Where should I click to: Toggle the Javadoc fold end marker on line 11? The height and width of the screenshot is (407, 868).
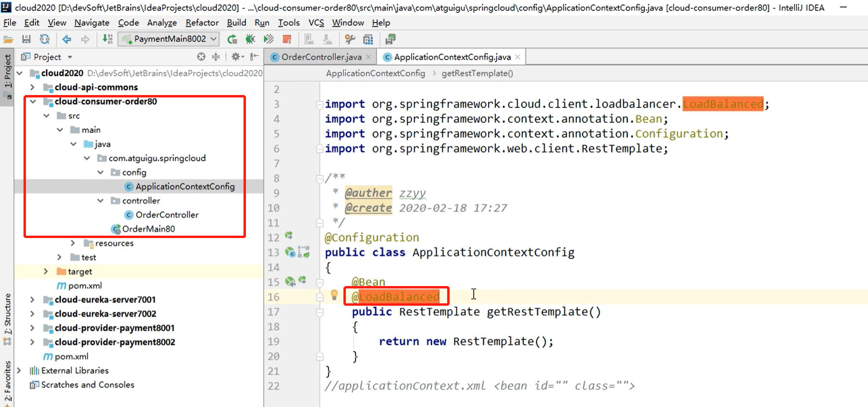coord(319,223)
